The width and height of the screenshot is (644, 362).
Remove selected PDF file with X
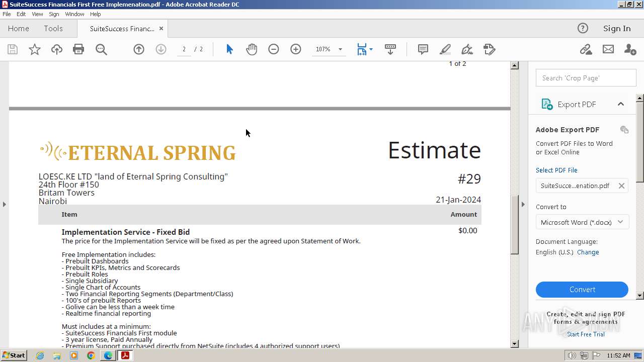[x=621, y=186]
